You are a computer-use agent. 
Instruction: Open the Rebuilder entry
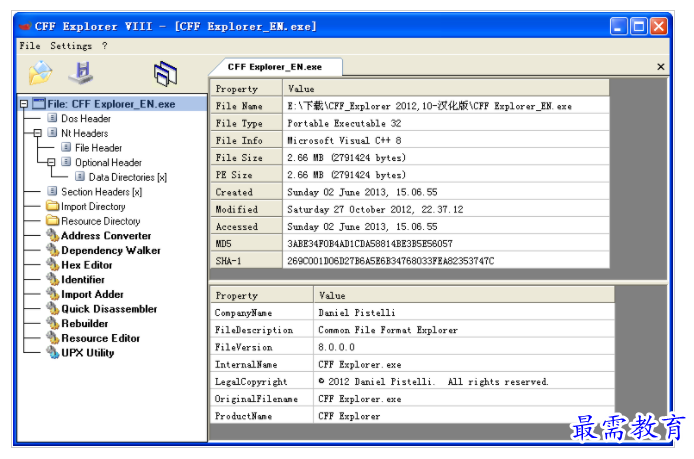tap(85, 323)
